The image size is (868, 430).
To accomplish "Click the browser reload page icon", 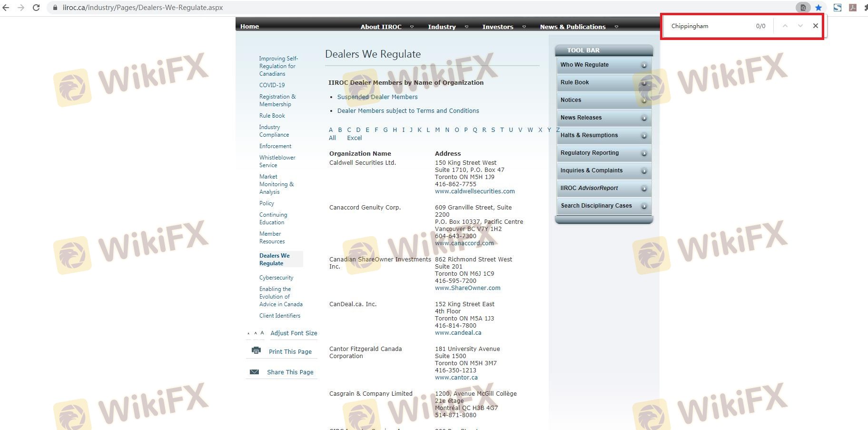I will pyautogui.click(x=36, y=8).
